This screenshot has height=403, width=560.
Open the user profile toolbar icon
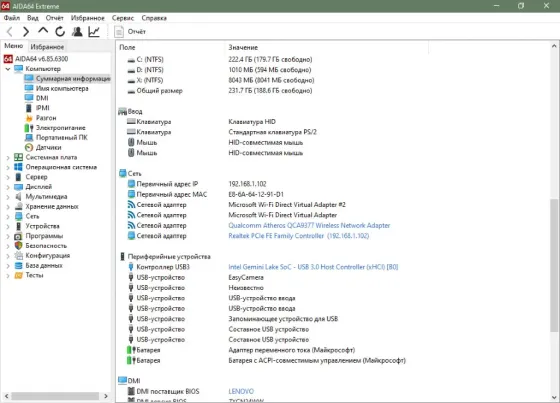coord(77,32)
